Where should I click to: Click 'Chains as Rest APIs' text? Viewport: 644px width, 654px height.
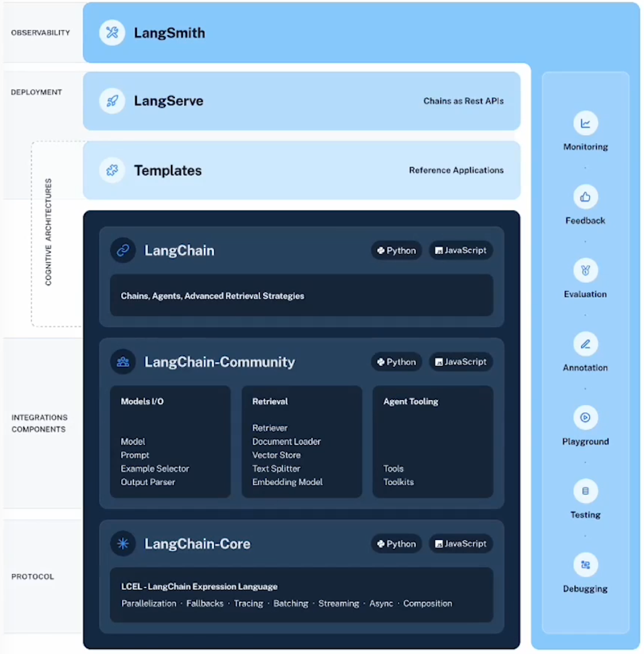click(464, 101)
